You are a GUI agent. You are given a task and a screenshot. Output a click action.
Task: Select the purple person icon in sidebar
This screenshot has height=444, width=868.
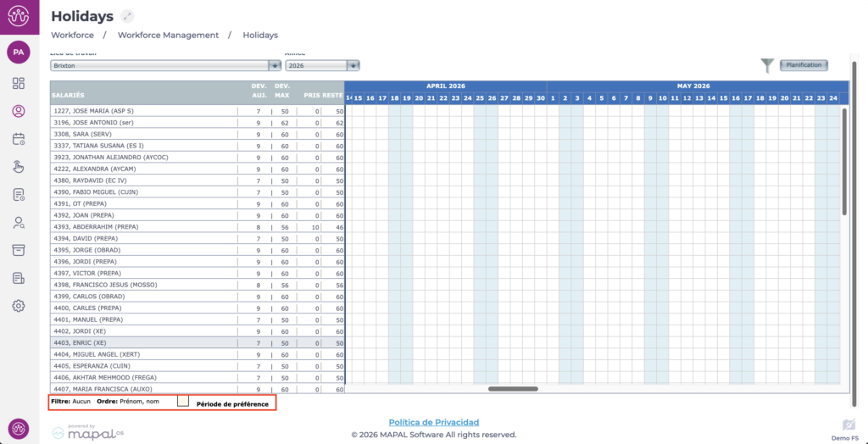point(19,111)
